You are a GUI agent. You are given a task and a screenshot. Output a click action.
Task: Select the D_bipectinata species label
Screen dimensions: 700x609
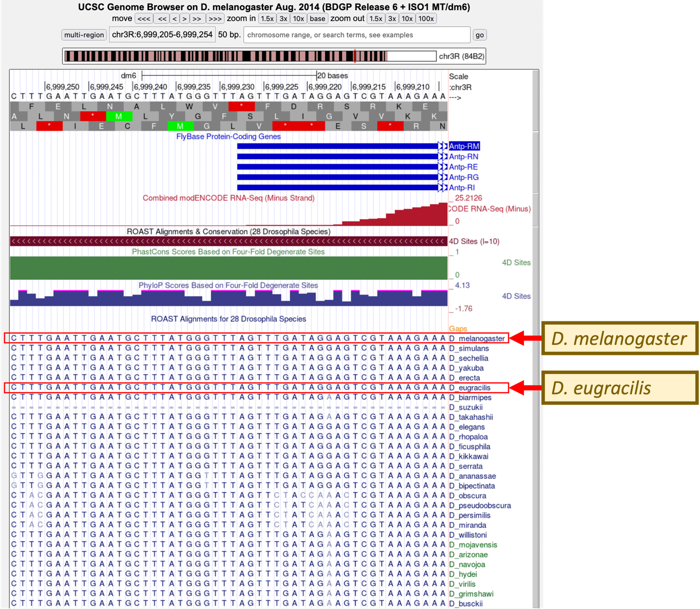pos(472,486)
